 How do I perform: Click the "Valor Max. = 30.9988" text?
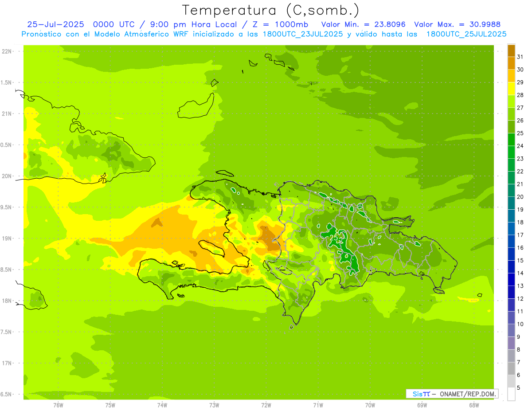point(458,24)
